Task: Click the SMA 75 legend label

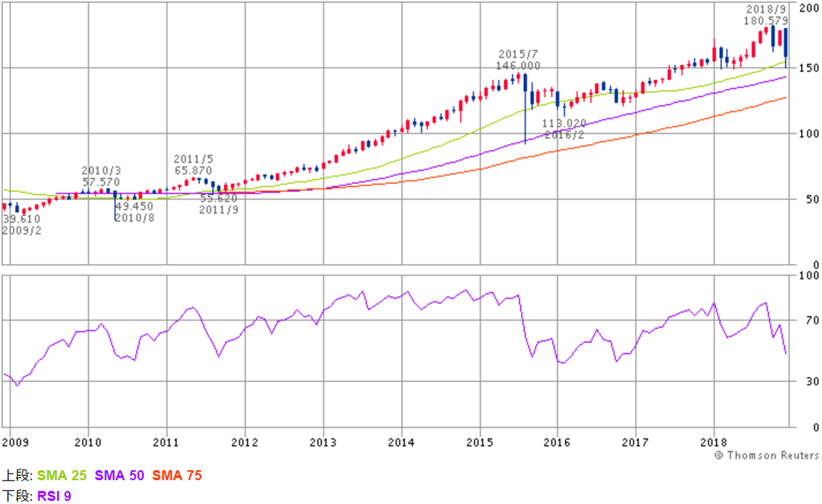Action: 177,476
